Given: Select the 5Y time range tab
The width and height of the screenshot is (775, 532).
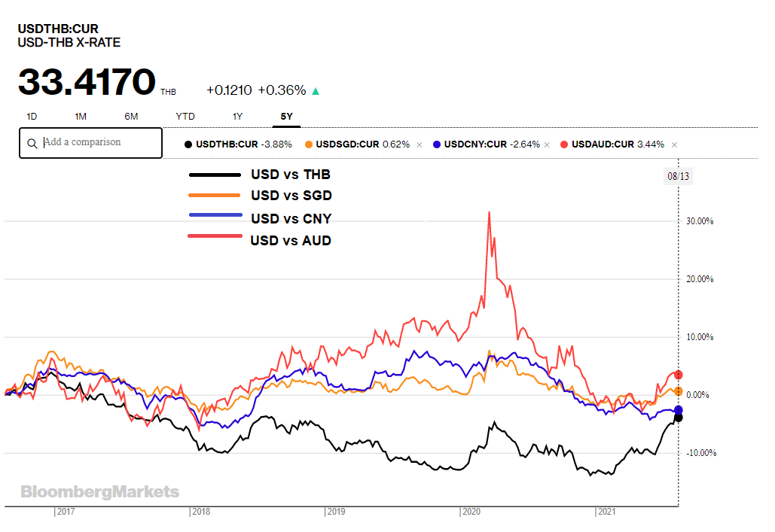Looking at the screenshot, I should tap(286, 116).
